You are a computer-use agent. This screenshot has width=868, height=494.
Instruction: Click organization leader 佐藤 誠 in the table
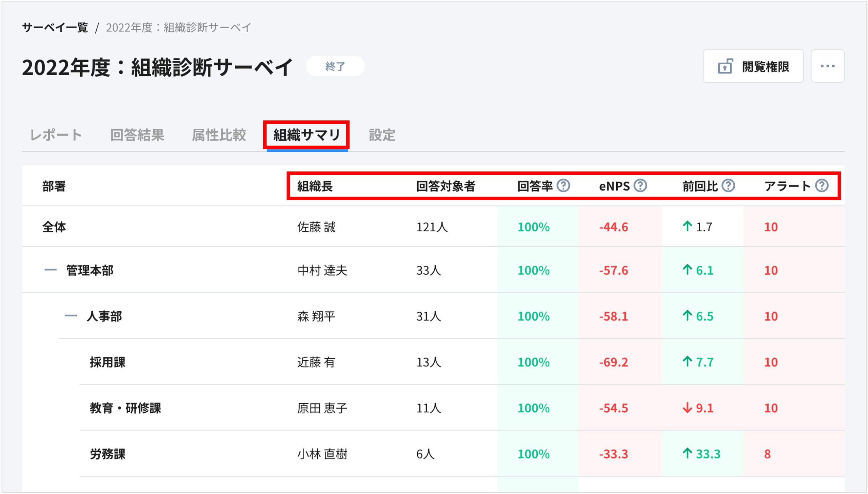pyautogui.click(x=316, y=227)
